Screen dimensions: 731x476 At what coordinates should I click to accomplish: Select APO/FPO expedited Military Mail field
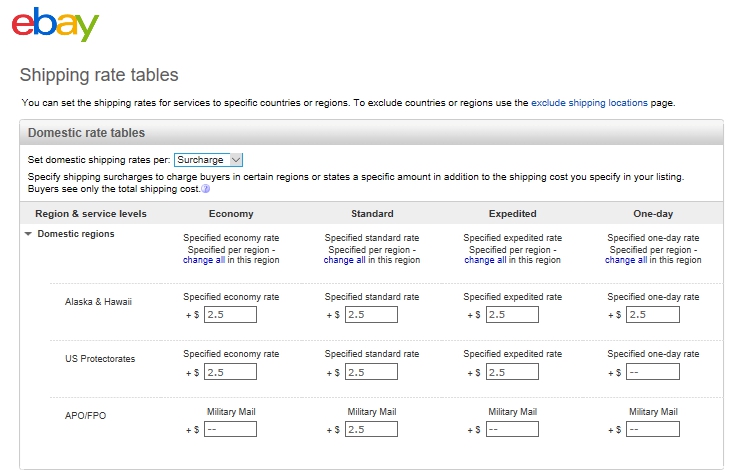[512, 429]
